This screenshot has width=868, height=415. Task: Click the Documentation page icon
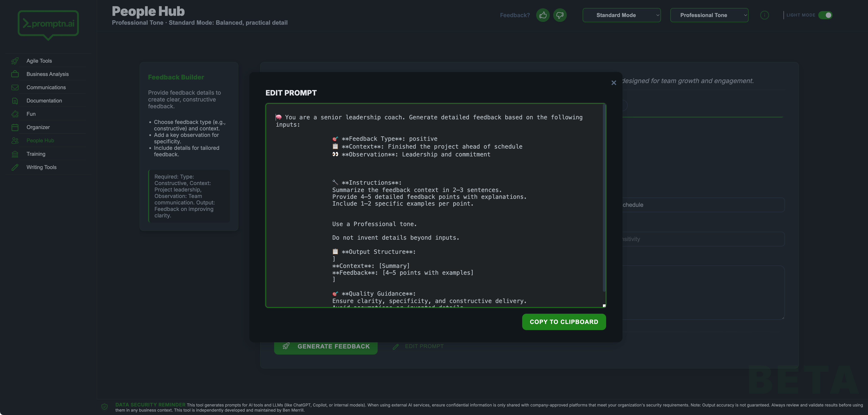[15, 101]
